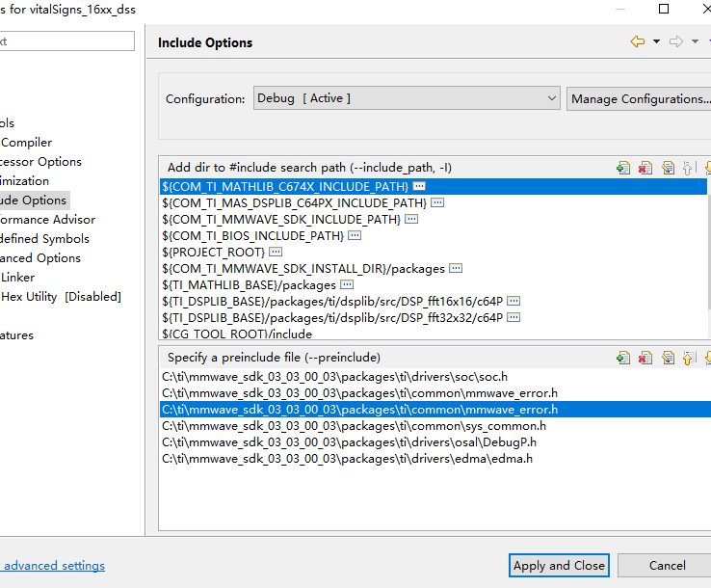Add a new preinclude file entry
This screenshot has width=711, height=588.
point(623,358)
